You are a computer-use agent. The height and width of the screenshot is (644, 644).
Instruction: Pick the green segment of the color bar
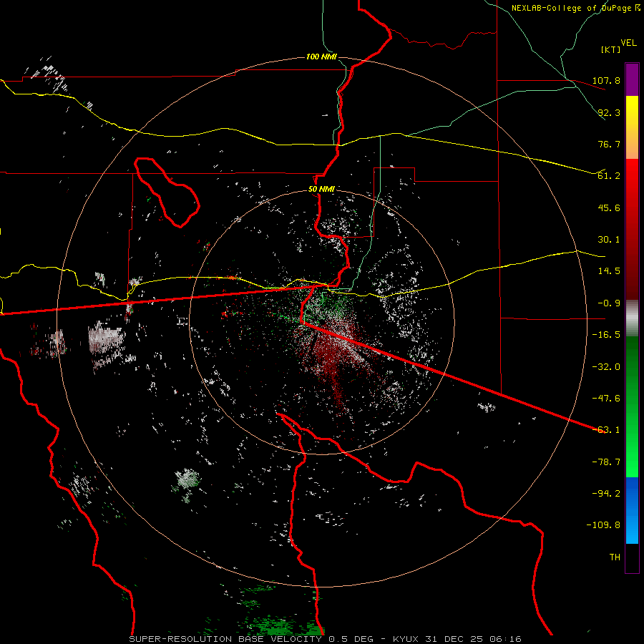[632, 406]
